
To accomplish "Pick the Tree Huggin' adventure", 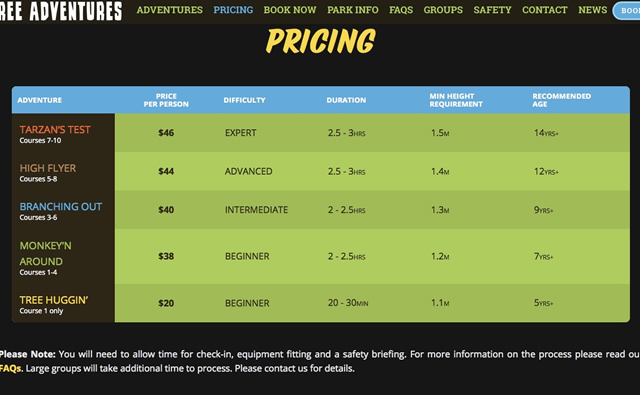I will point(54,300).
